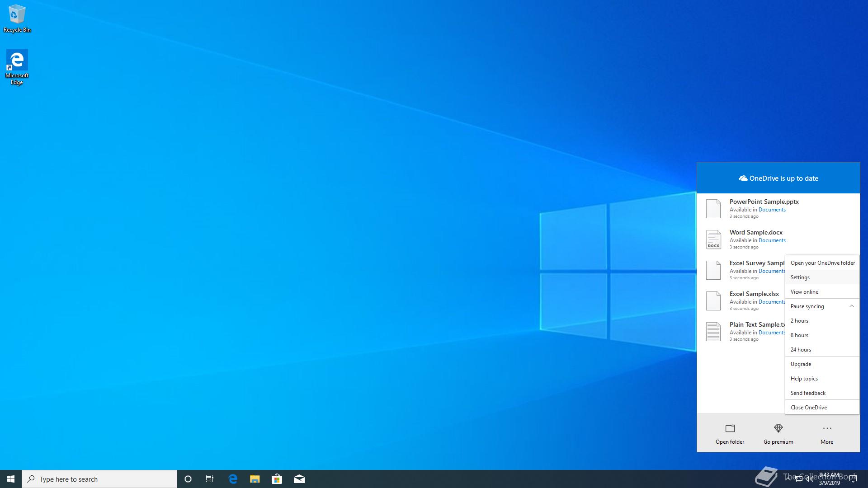Open Task View on the taskbar
The height and width of the screenshot is (488, 868).
pos(210,479)
